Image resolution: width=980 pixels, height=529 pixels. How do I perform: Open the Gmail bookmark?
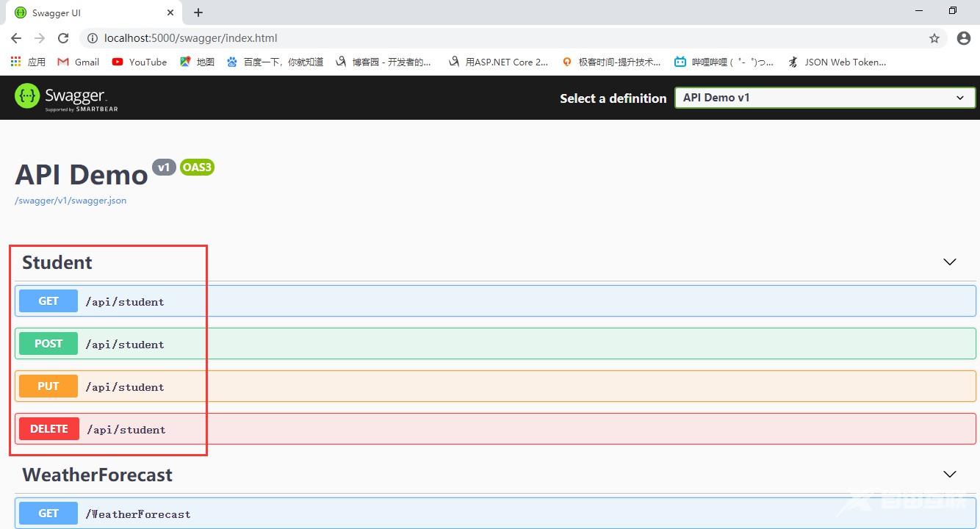79,62
